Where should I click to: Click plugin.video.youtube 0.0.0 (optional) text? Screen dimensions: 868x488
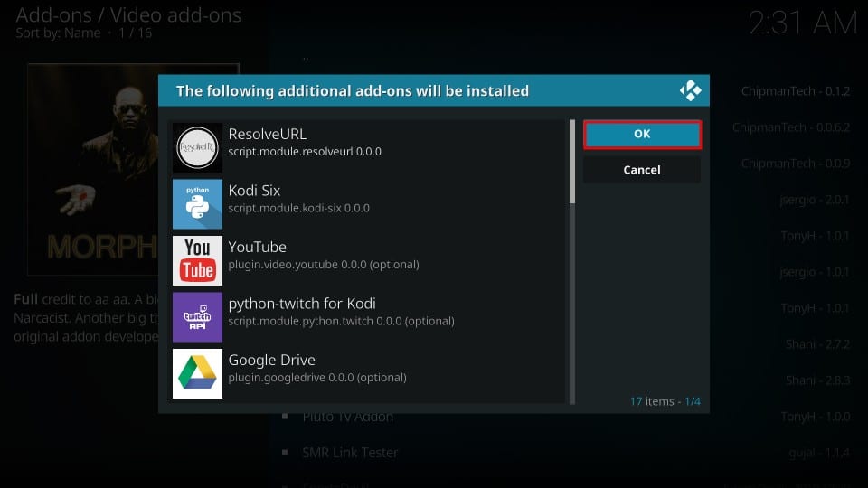coord(324,265)
